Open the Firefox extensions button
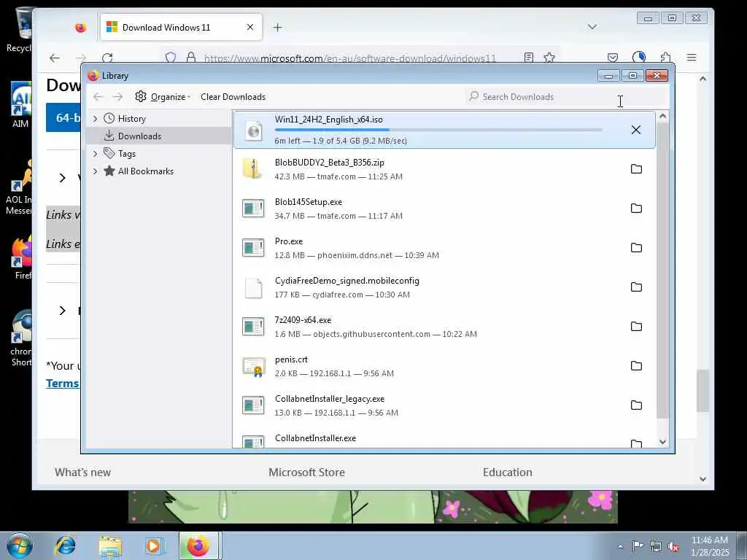 tap(665, 58)
